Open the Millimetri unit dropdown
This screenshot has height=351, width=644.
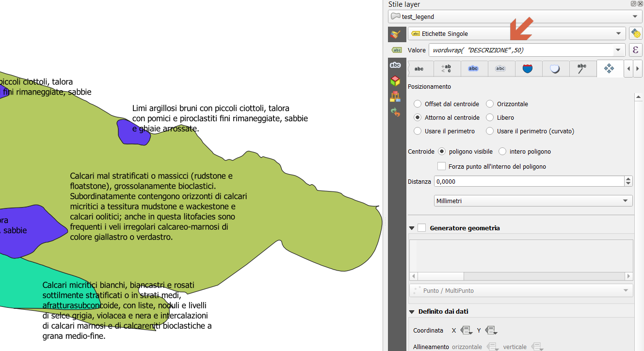[x=533, y=201]
